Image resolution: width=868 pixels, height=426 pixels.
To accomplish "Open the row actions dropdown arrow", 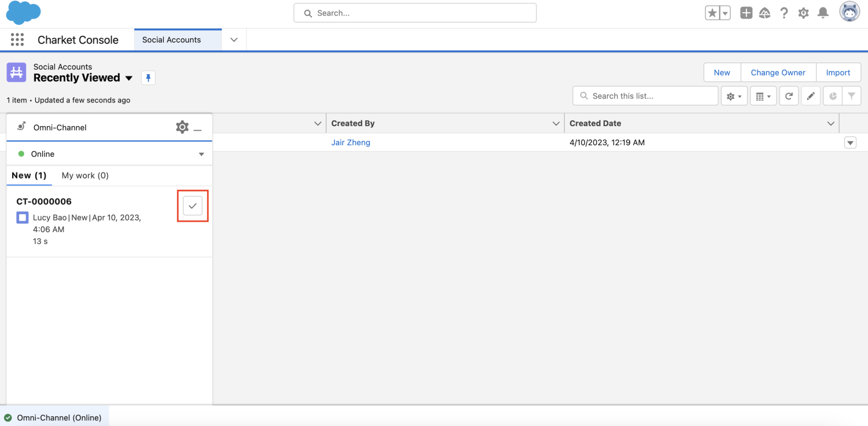I will coord(850,142).
